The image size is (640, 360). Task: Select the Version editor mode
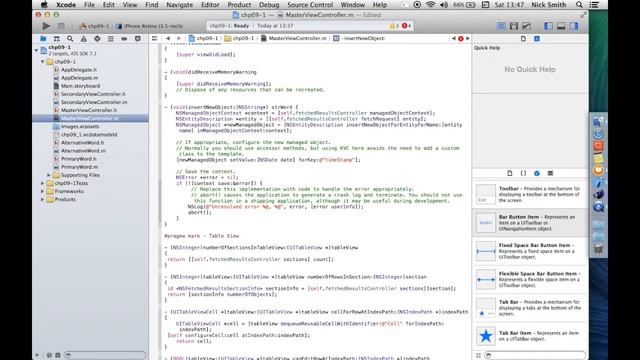pyautogui.click(x=527, y=26)
